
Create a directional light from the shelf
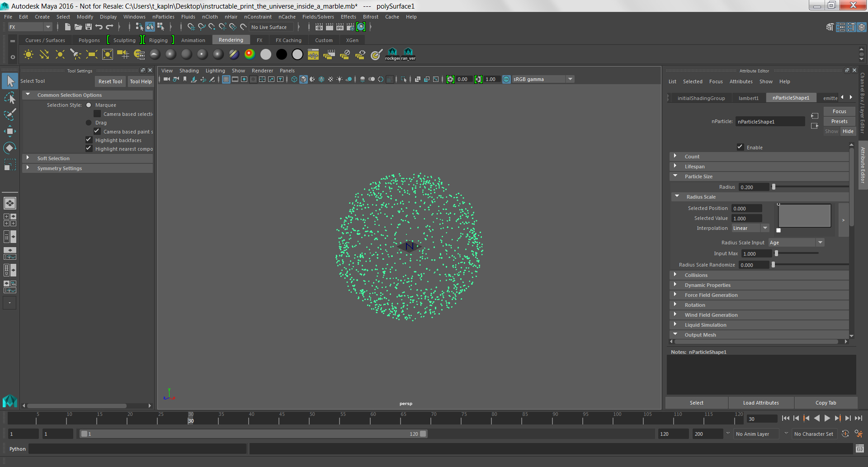pos(44,55)
